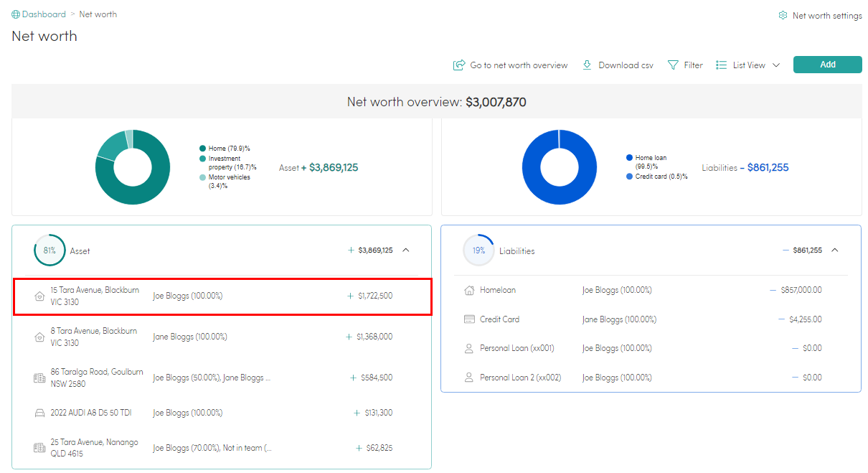Click the $62,825 asset value
Viewport: 868px width, 473px height.
379,448
